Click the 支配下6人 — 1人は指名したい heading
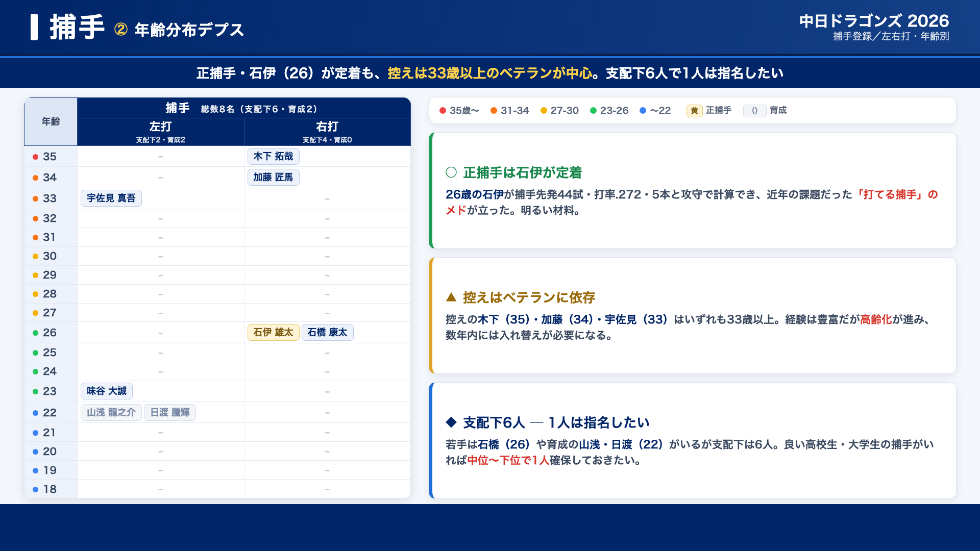Screen dimensions: 980x551 point(556,422)
